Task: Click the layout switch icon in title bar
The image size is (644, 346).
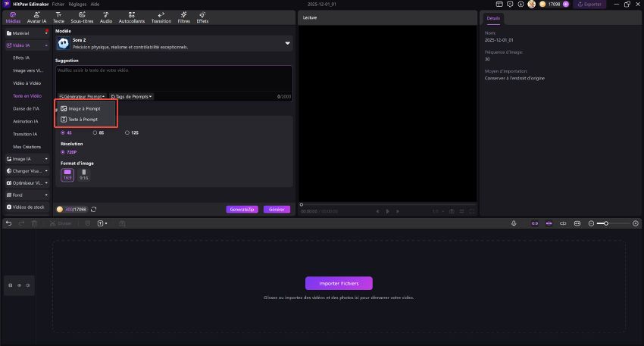Action: (x=499, y=4)
